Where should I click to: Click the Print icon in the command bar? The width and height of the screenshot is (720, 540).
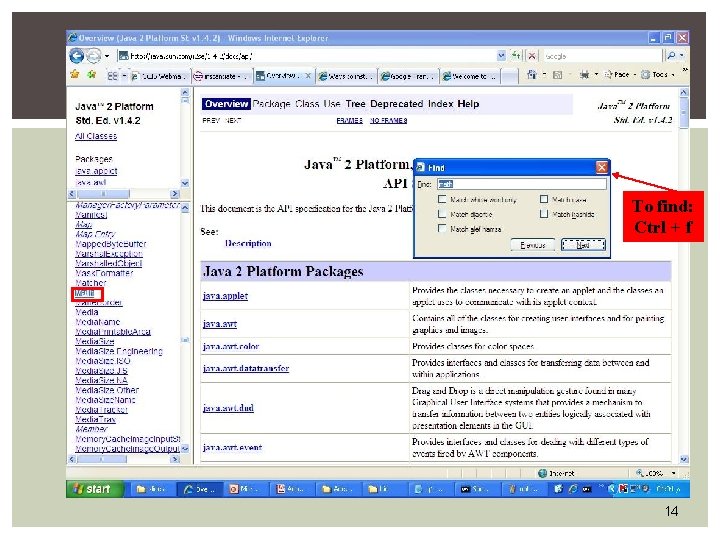(584, 74)
